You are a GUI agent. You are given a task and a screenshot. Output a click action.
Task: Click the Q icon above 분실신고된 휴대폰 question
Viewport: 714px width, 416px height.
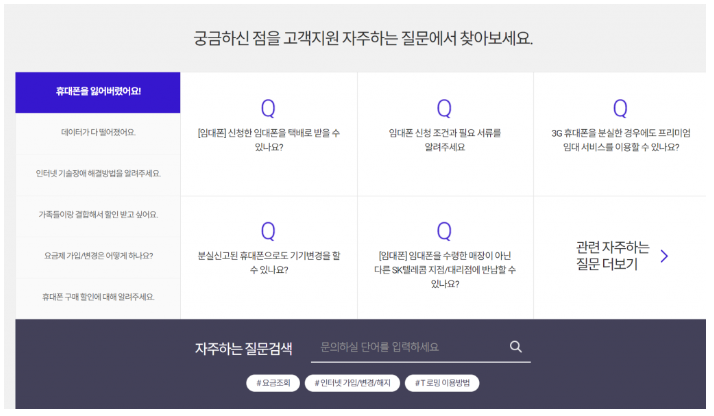click(x=268, y=231)
